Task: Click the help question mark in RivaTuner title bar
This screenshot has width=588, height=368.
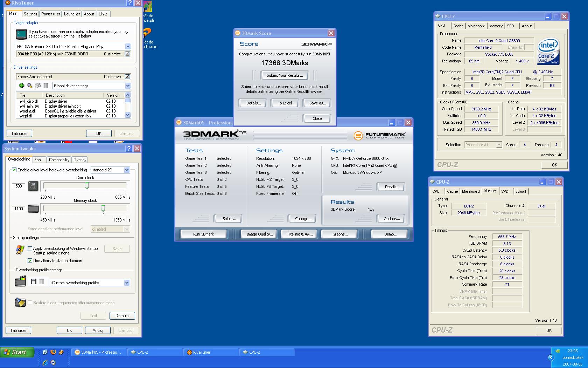Action: [130, 3]
